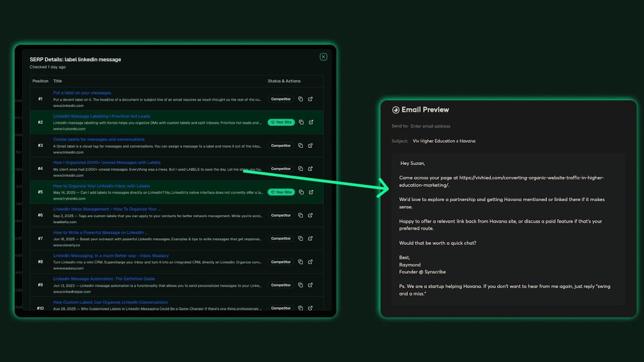This screenshot has width=644, height=362.
Task: Open the linkedhelper.com result #9 externally
Action: click(310, 285)
